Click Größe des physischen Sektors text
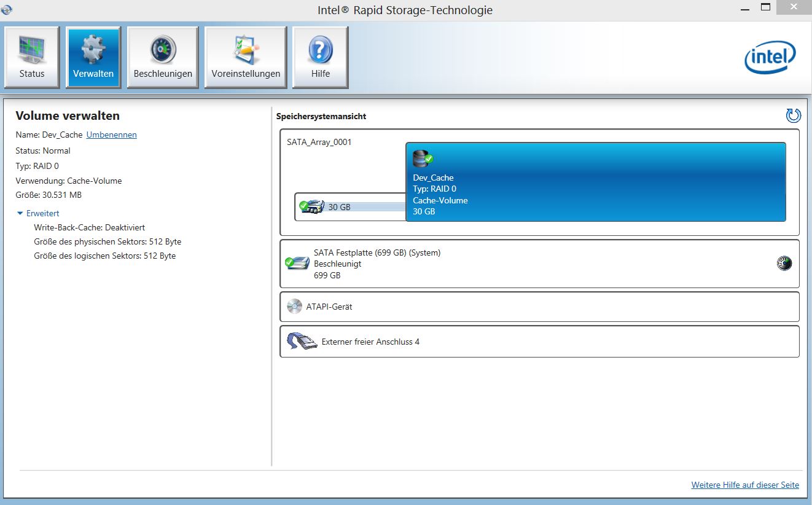This screenshot has height=505, width=812. point(107,241)
